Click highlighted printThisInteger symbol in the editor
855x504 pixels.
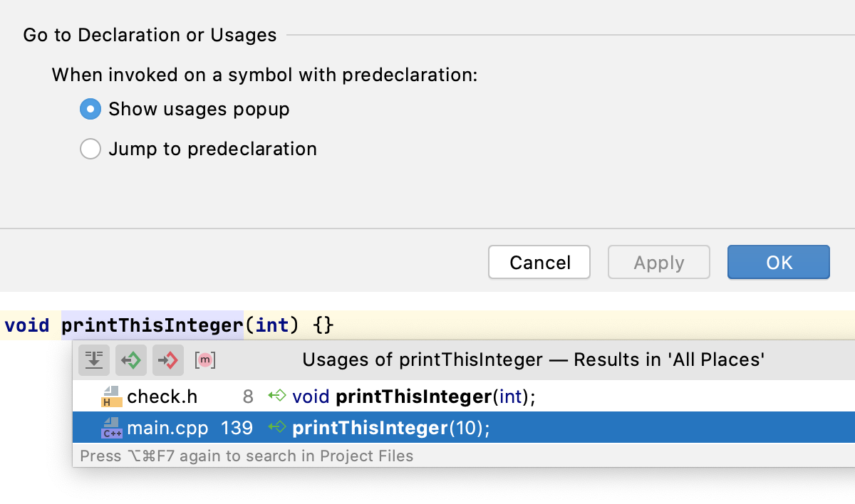pyautogui.click(x=152, y=326)
